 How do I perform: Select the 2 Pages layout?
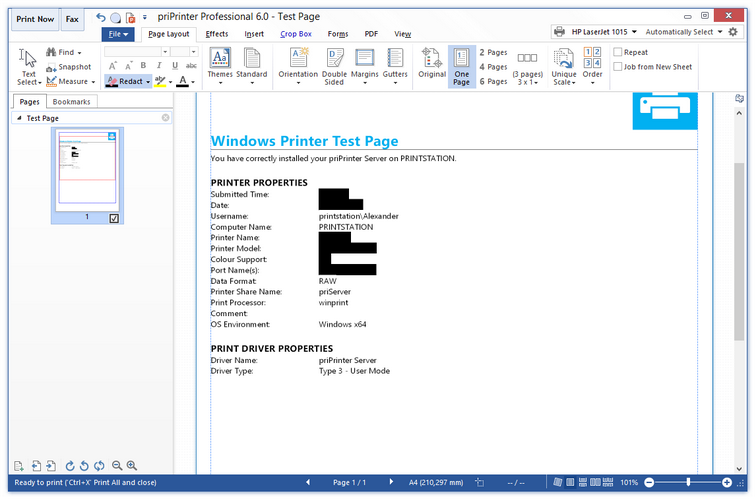(x=493, y=52)
